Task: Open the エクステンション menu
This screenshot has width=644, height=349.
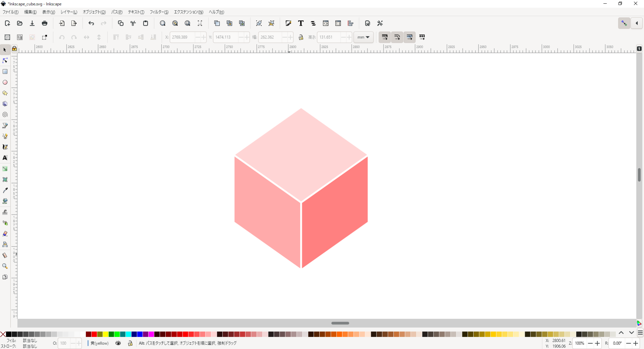Action: 189,12
